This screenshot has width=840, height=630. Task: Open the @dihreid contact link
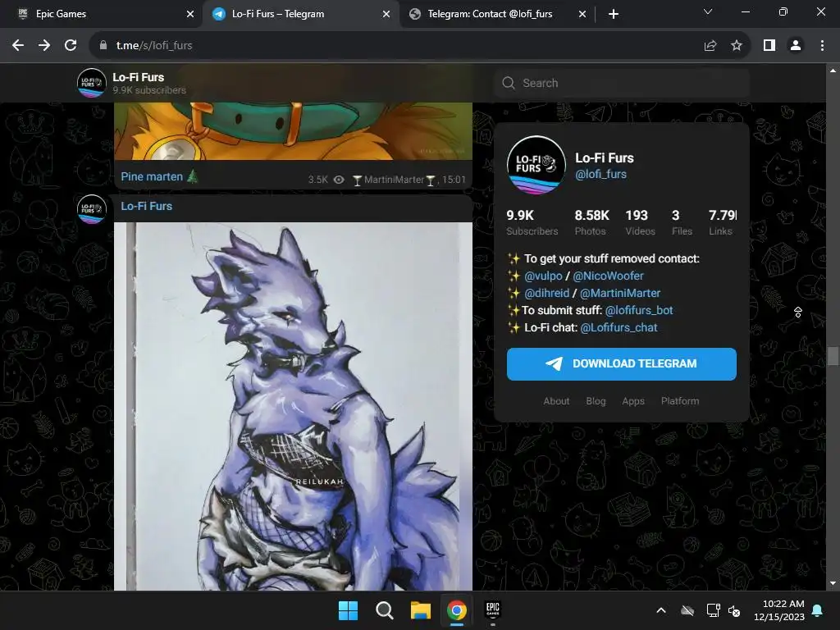coord(546,293)
